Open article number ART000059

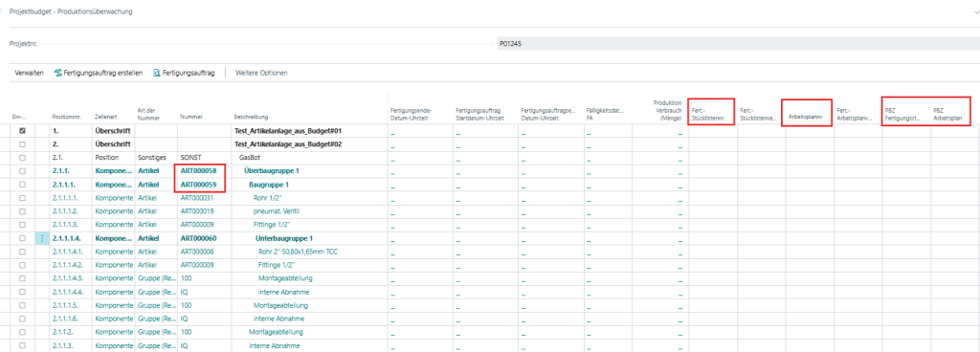[x=199, y=185]
